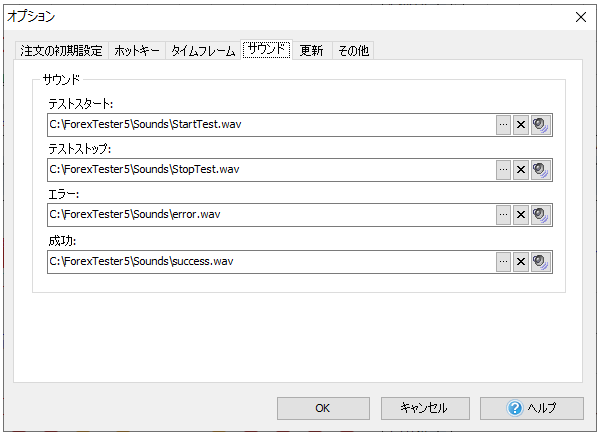The image size is (600, 435).
Task: Play the test start sound preview
Action: 541,125
